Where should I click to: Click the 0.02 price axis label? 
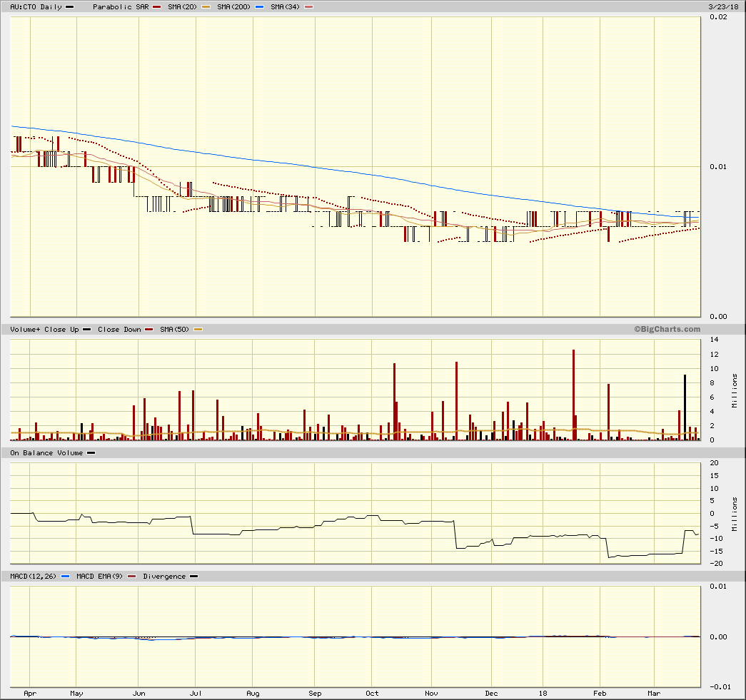click(718, 17)
